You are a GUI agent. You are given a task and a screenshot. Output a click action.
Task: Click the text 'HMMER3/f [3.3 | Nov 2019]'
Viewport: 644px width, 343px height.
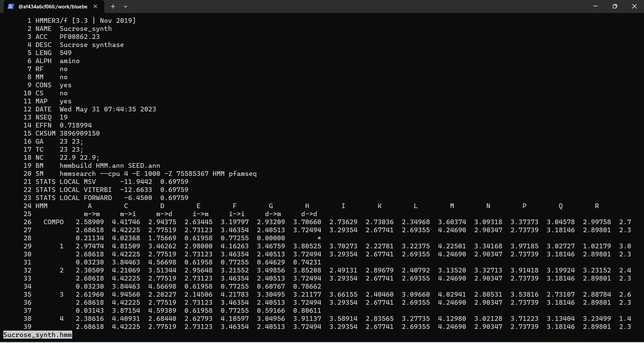tap(86, 20)
